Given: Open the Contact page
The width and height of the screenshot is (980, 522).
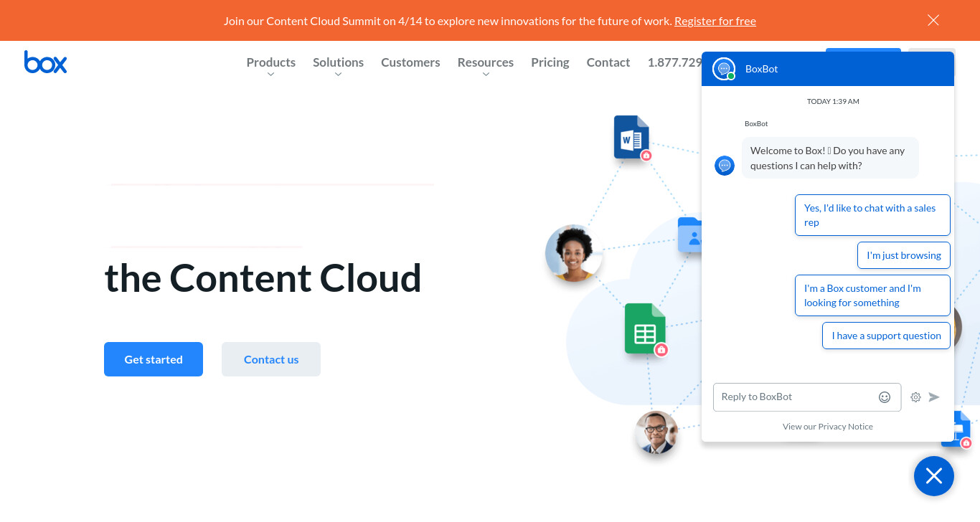Looking at the screenshot, I should [x=608, y=62].
